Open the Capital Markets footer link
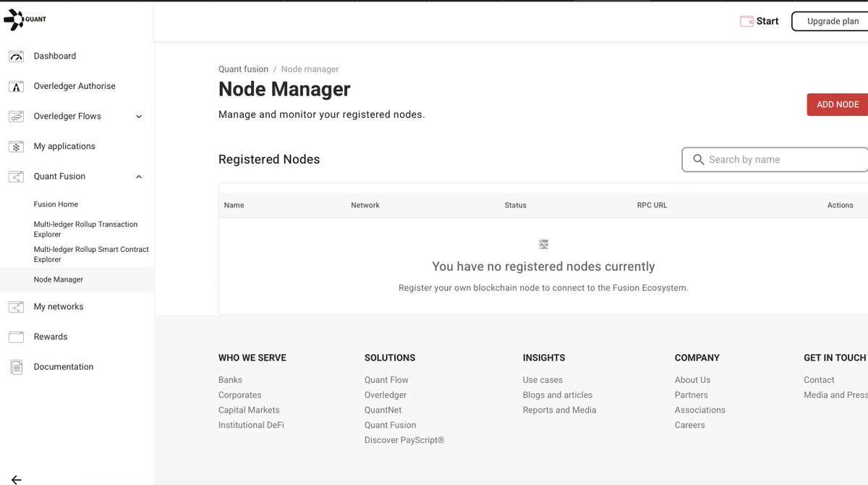 click(249, 410)
